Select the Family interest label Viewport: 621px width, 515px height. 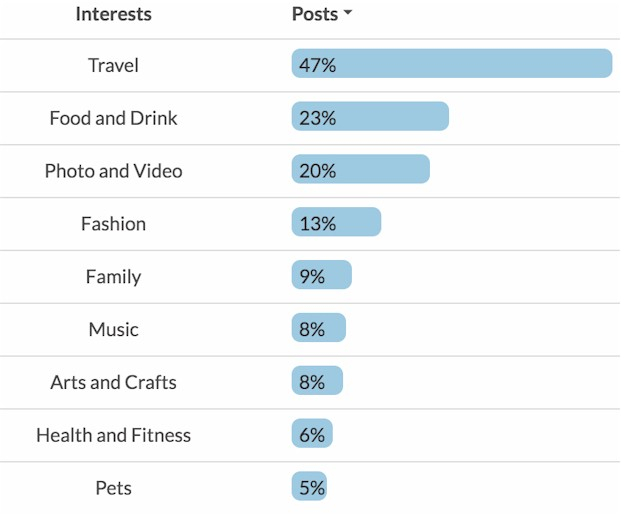[113, 277]
